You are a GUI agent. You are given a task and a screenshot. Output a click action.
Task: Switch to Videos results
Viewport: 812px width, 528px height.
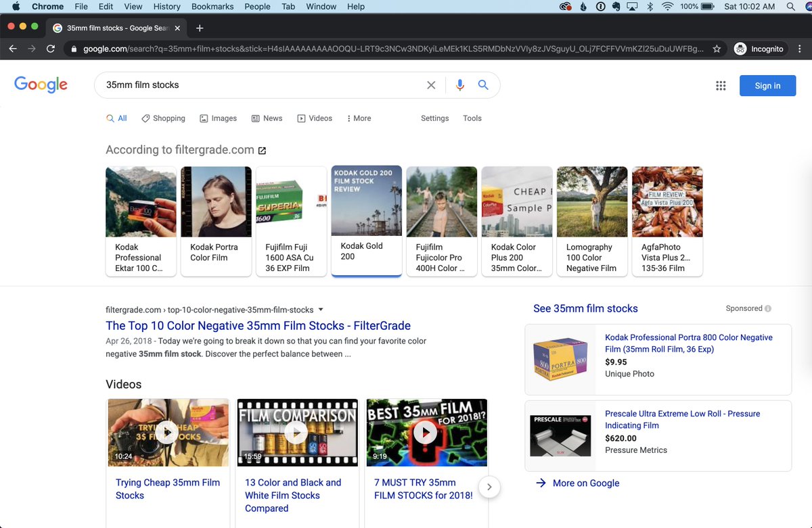point(315,118)
